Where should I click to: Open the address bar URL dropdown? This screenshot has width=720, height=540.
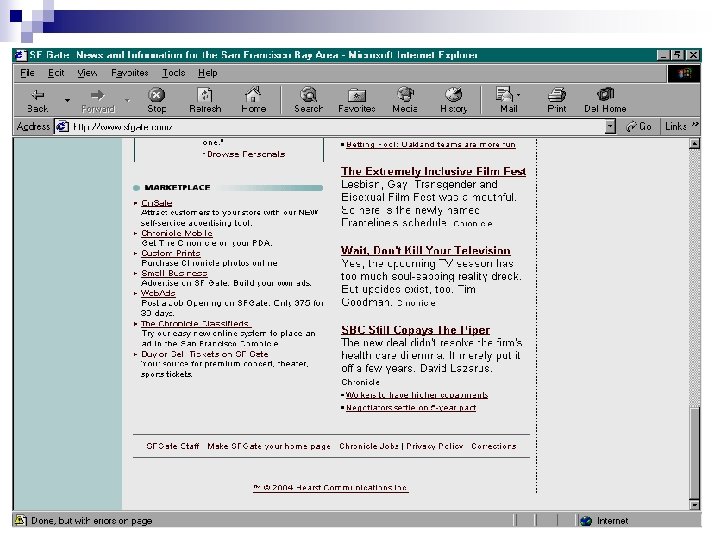click(x=610, y=126)
